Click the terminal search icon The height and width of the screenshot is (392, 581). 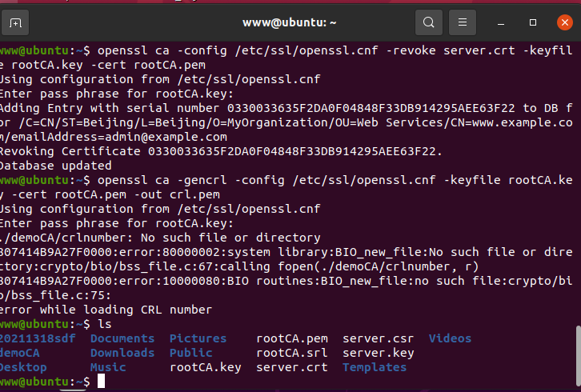point(429,22)
